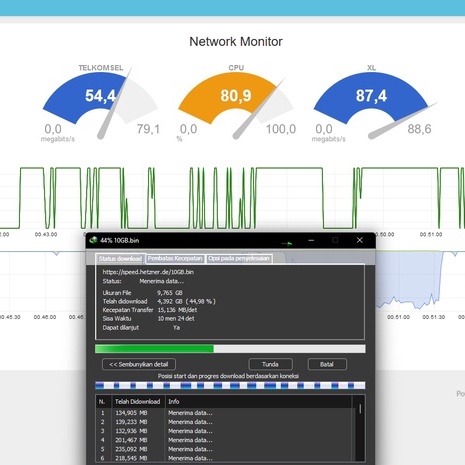
Task: Click the file size value 9,765 GB
Action: coord(170,293)
